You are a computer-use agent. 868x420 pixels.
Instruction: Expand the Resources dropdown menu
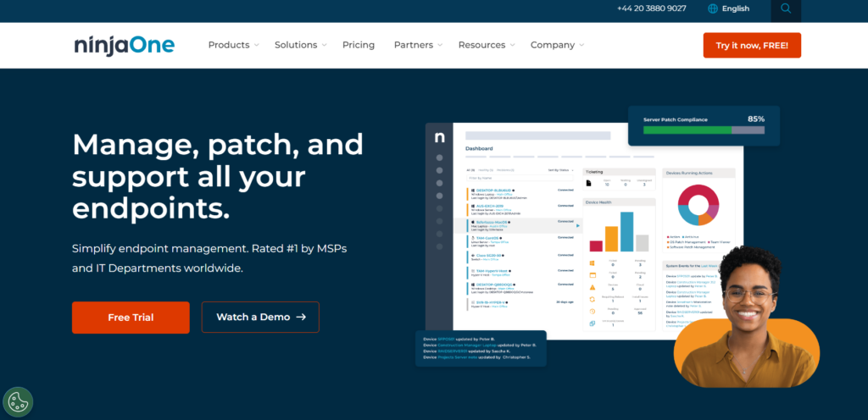point(487,45)
